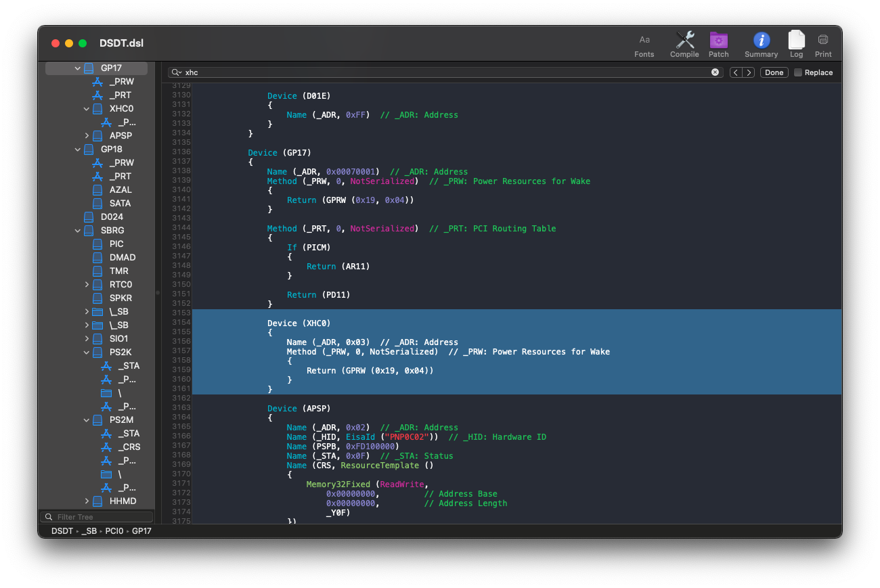The image size is (880, 588).
Task: Click the Compile tool icon
Action: pos(684,45)
